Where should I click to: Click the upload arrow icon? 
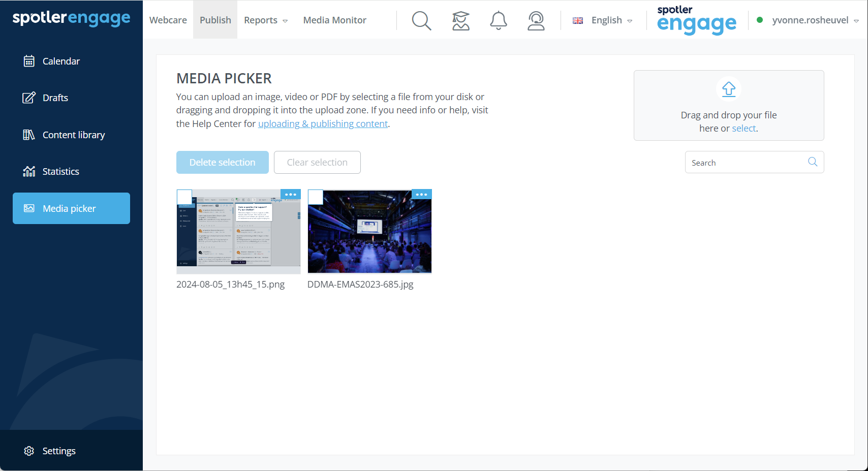click(729, 89)
